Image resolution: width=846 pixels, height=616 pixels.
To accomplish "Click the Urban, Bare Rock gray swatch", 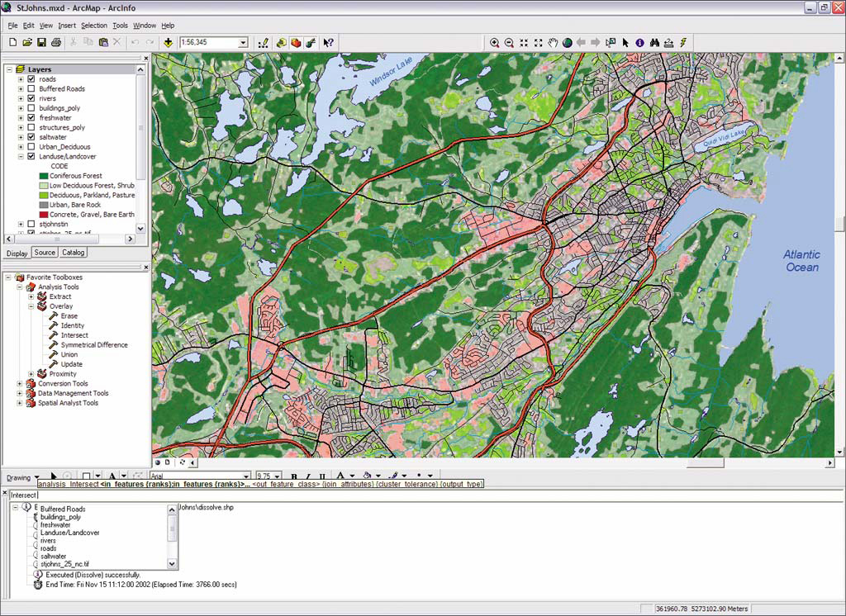I will pyautogui.click(x=44, y=205).
